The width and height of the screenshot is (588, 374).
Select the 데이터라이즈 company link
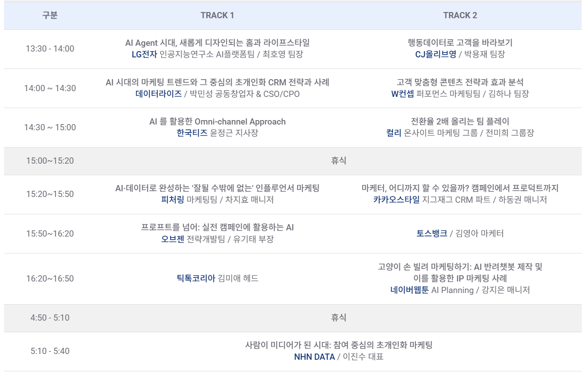159,94
